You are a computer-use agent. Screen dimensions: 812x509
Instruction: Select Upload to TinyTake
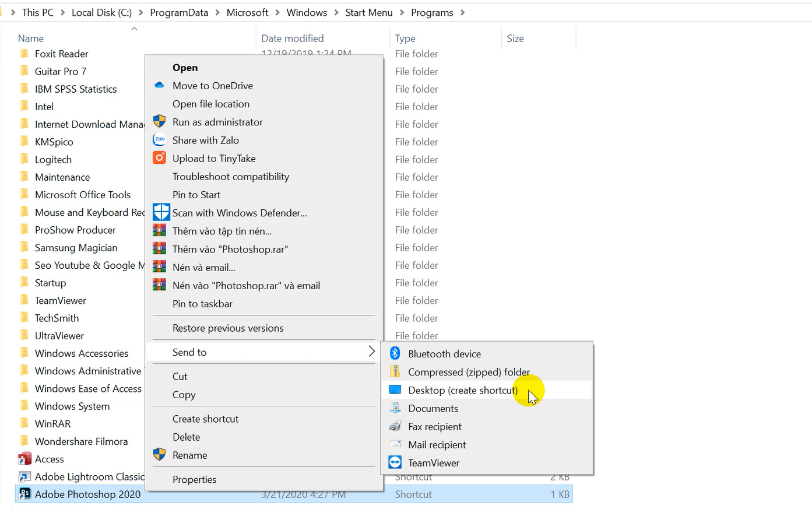point(214,158)
